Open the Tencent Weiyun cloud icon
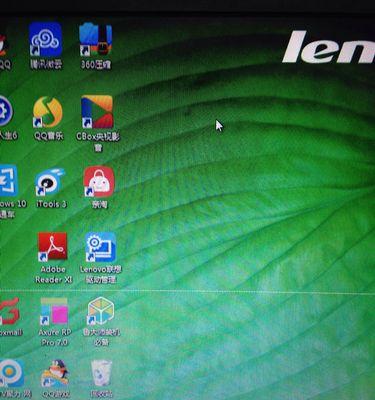The width and height of the screenshot is (375, 400). click(46, 39)
